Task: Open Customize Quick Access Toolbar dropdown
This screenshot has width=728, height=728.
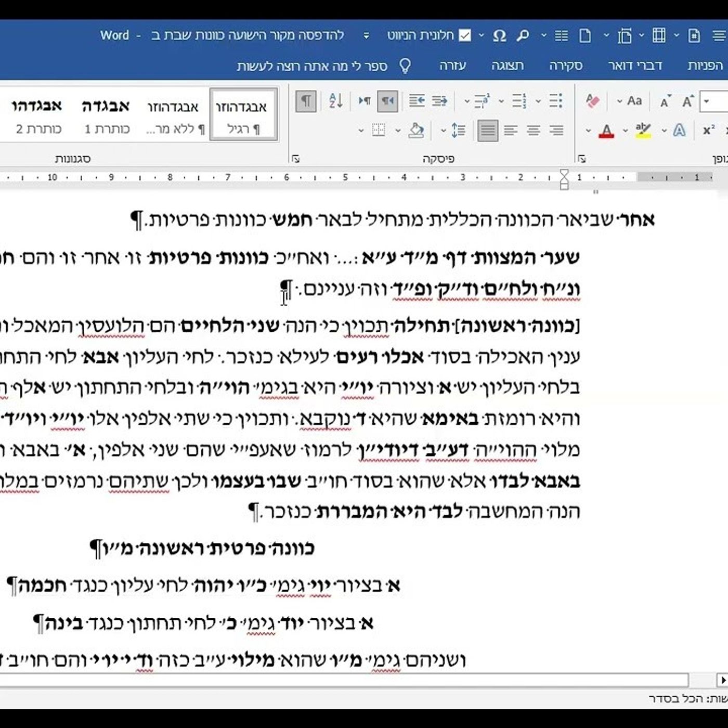Action: tap(366, 35)
